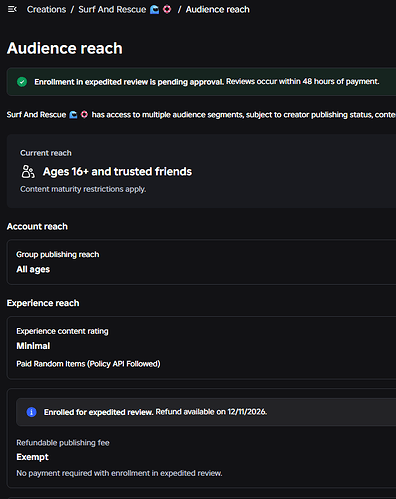Click the 'Account reach' section heading
396x499 pixels.
tap(37, 226)
